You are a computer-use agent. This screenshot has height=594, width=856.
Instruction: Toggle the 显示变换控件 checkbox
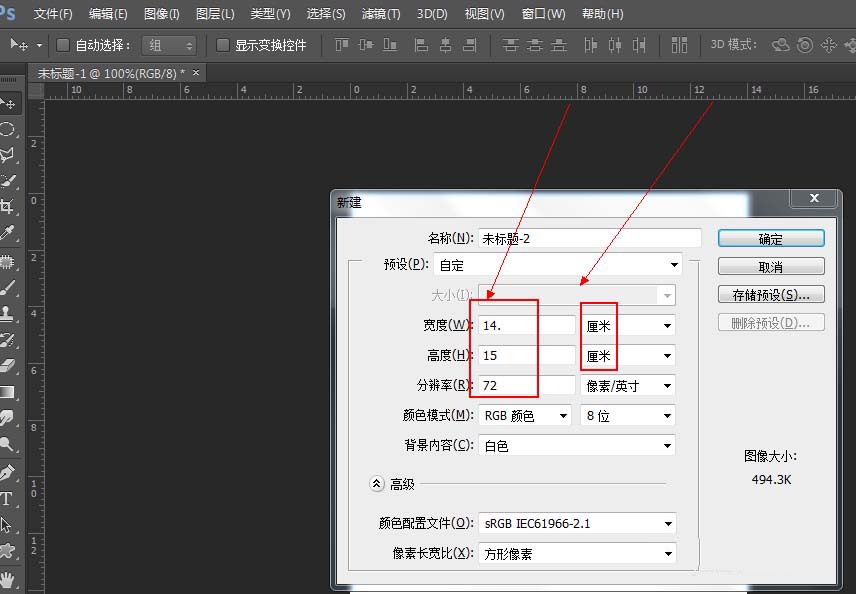coord(222,44)
